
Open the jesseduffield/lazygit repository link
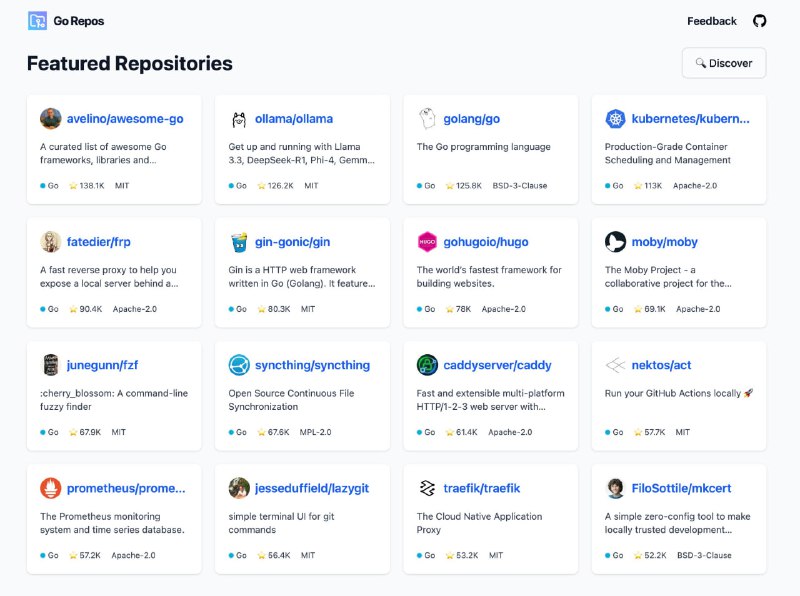[x=312, y=488]
